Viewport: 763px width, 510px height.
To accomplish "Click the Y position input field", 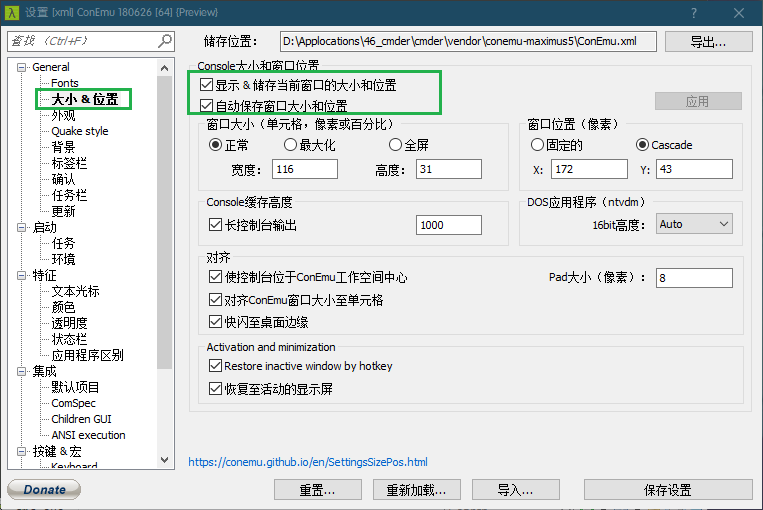I will coord(694,169).
